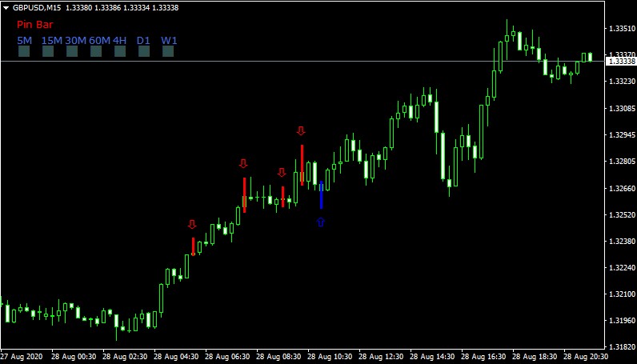Viewport: 637px width, 364px height.
Task: Click the status square under 15M
Action: [x=48, y=52]
